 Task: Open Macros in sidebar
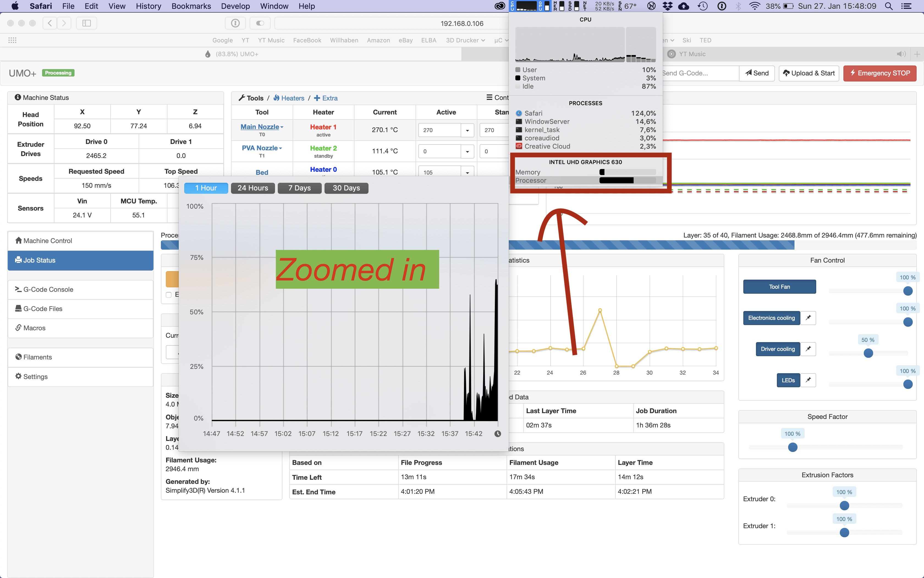pyautogui.click(x=81, y=328)
